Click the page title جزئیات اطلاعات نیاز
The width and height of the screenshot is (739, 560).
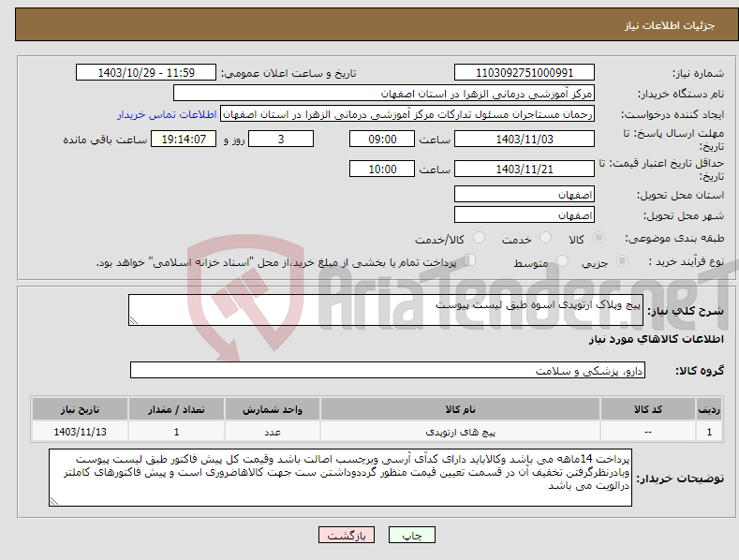coord(670,25)
